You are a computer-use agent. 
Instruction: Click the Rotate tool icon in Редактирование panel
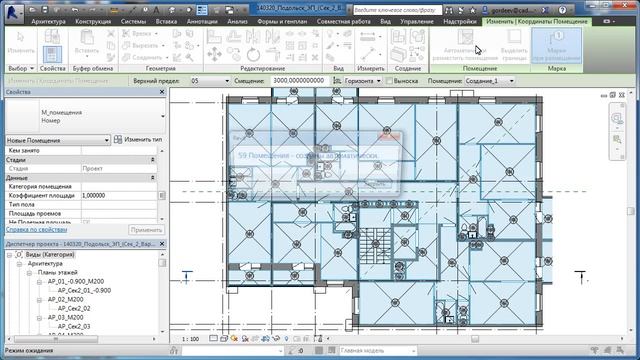253,54
